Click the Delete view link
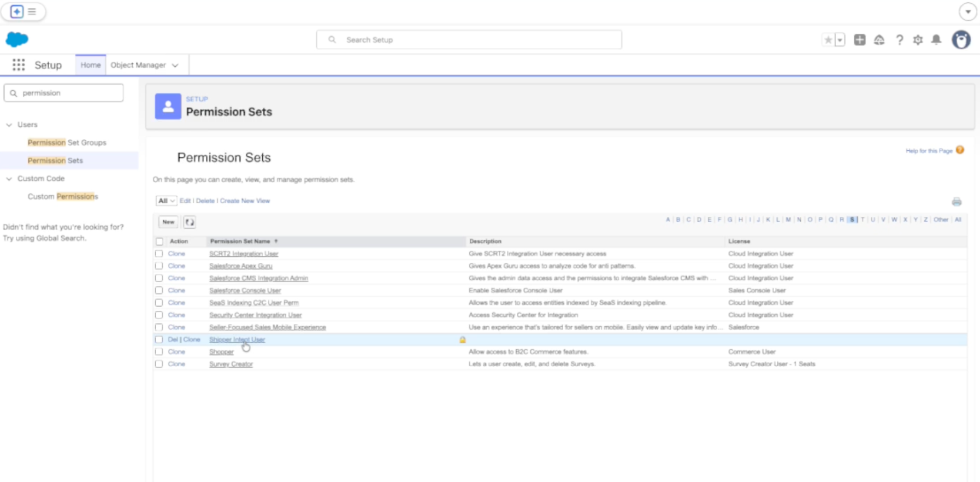The height and width of the screenshot is (482, 980). click(205, 201)
